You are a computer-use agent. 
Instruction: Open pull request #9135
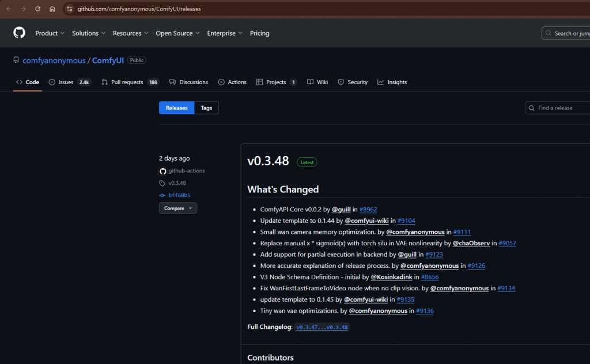(x=405, y=299)
